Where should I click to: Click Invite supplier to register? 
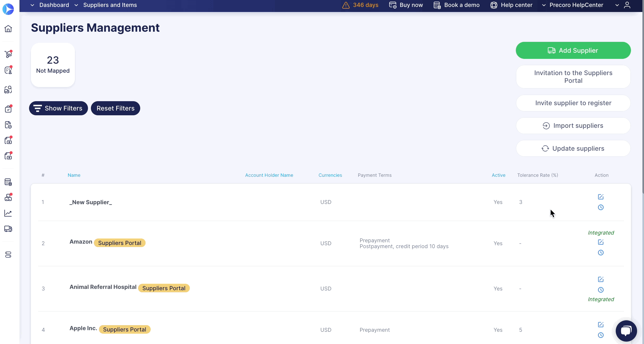pyautogui.click(x=573, y=103)
